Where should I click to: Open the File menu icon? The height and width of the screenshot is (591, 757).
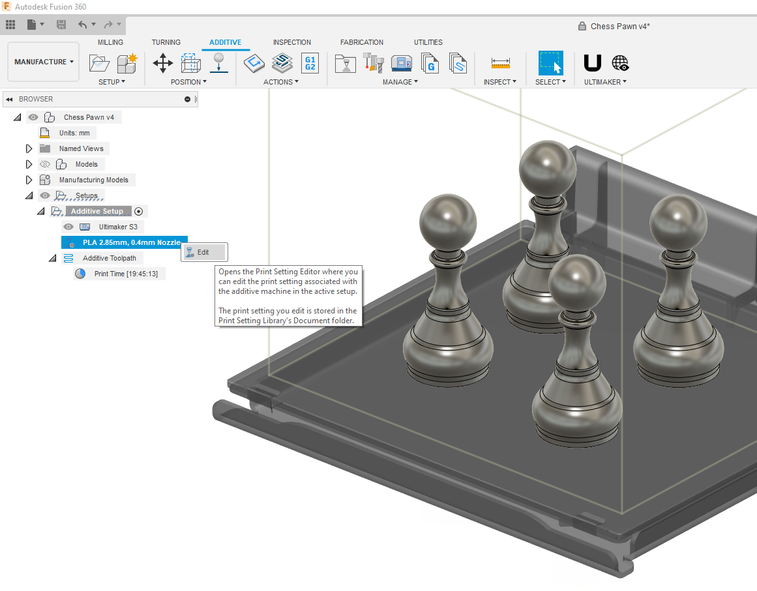click(x=31, y=25)
